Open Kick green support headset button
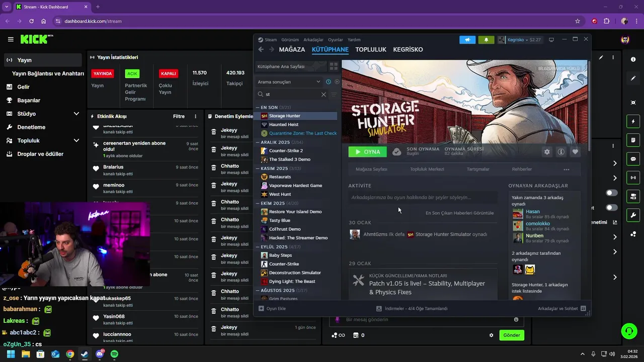 point(629,331)
